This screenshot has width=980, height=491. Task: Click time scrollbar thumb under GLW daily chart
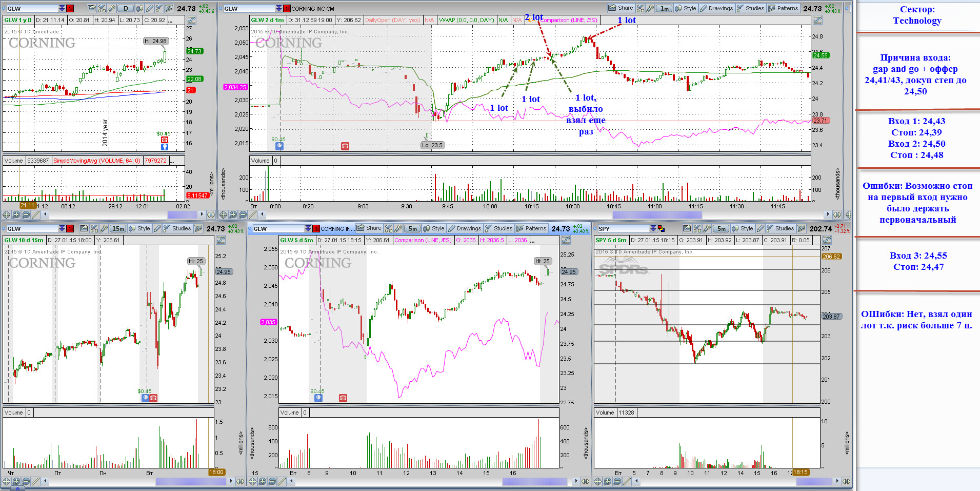tap(182, 214)
